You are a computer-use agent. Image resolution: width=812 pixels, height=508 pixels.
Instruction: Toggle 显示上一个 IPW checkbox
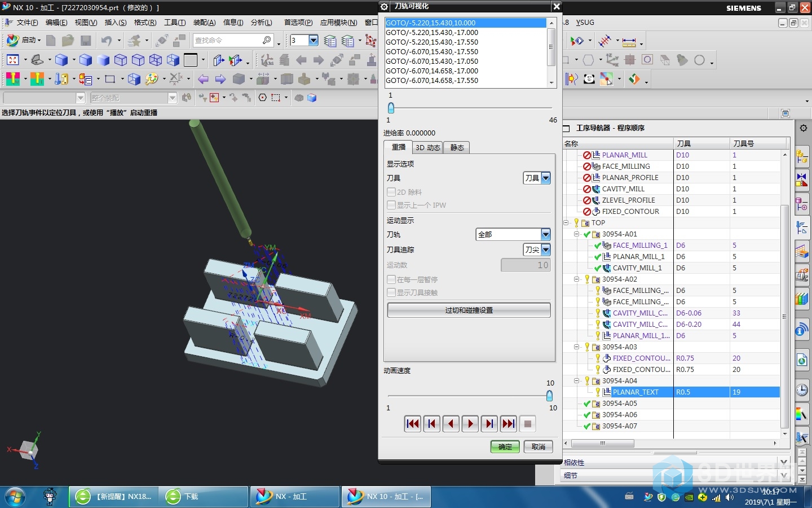coord(391,205)
